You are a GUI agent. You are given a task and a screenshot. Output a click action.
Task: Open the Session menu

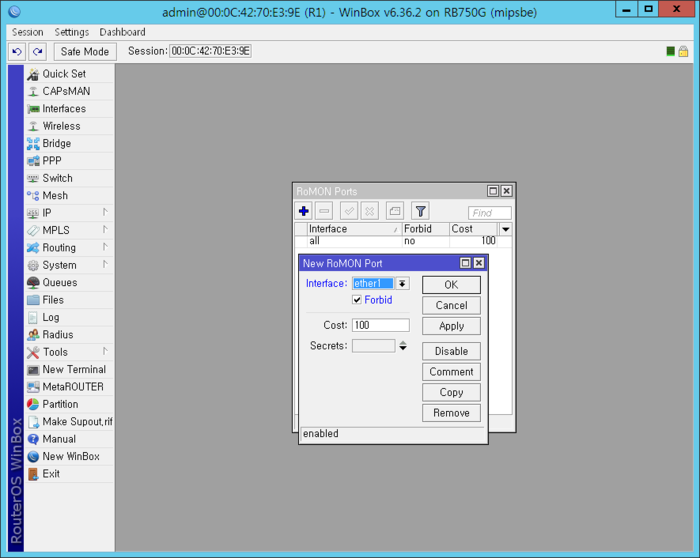(28, 32)
